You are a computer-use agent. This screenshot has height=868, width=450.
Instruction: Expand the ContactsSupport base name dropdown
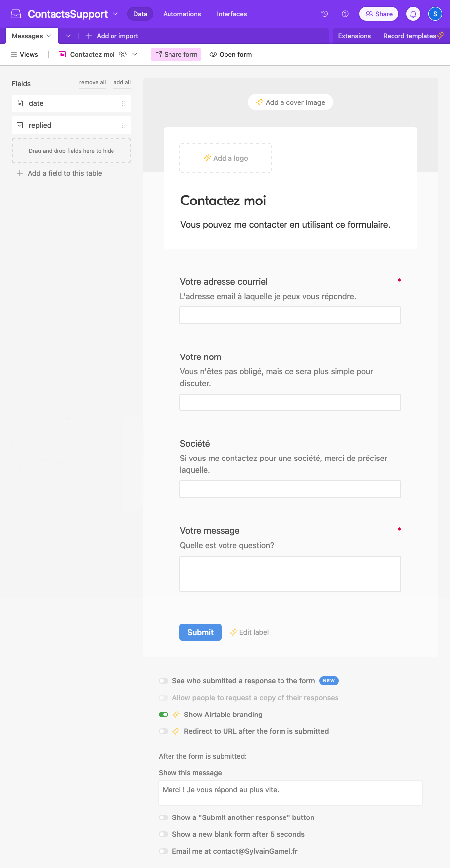coord(116,14)
